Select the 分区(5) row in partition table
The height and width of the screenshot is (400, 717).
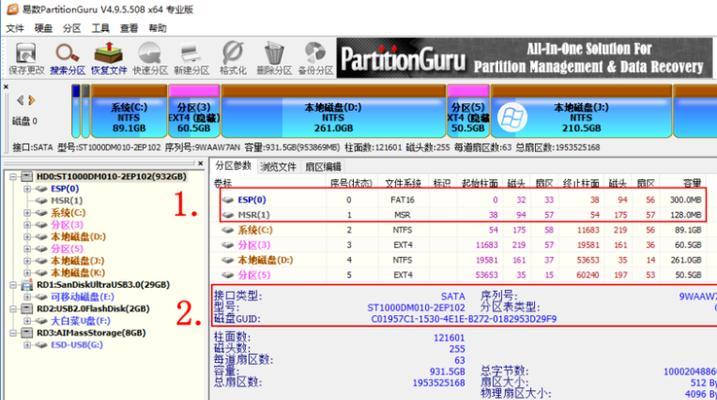coord(463,275)
